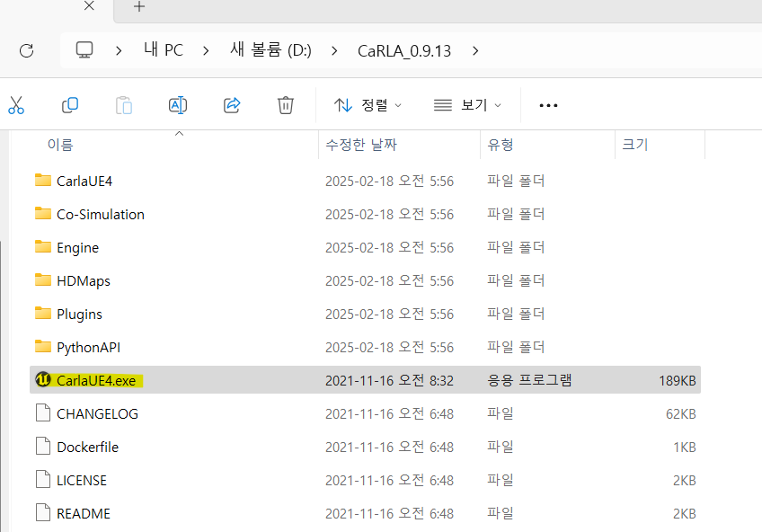Select the LICENSE file name

(82, 481)
